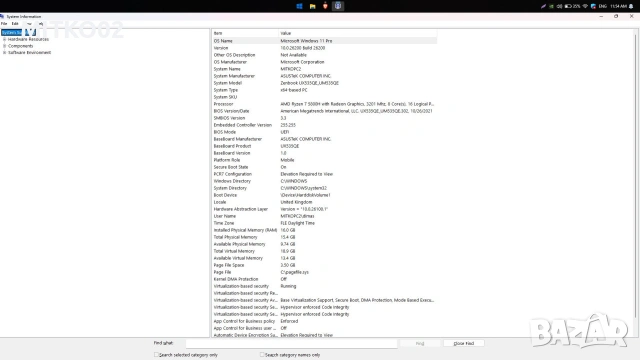Open the Wi-Fi network tray icon
640x360 pixels.
click(585, 6)
